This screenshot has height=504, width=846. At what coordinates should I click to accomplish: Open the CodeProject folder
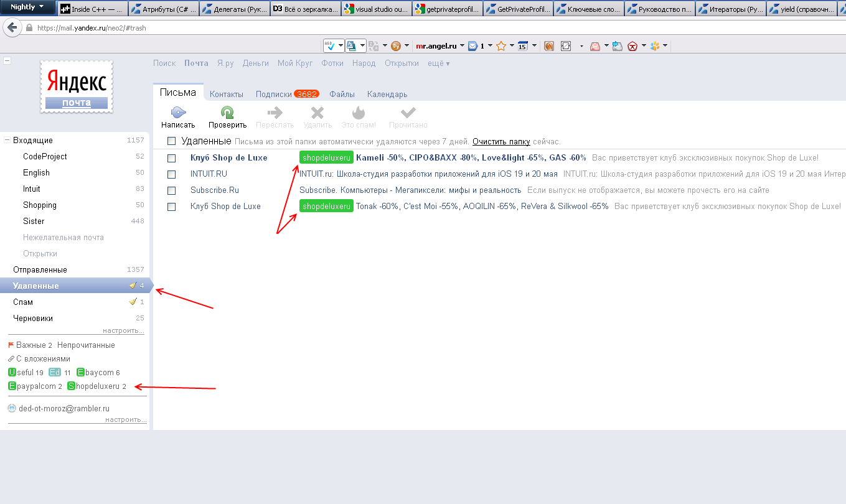coord(45,156)
